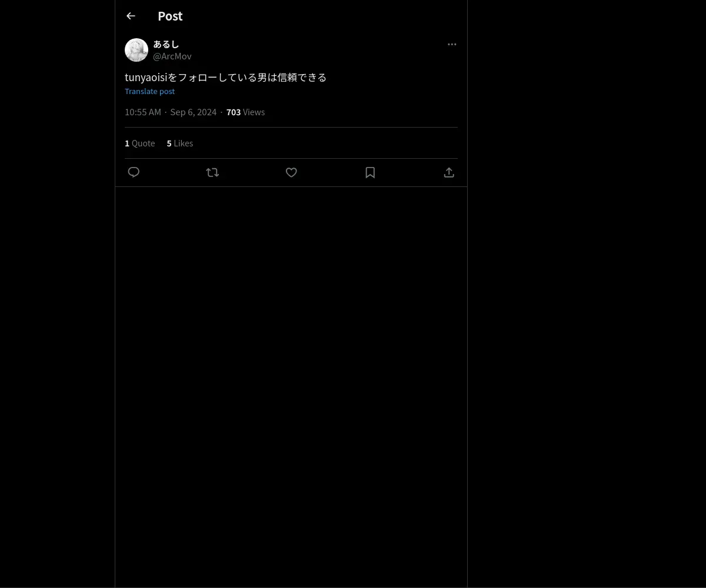Click the reply speech bubble icon
Image resolution: width=706 pixels, height=588 pixels.
134,172
